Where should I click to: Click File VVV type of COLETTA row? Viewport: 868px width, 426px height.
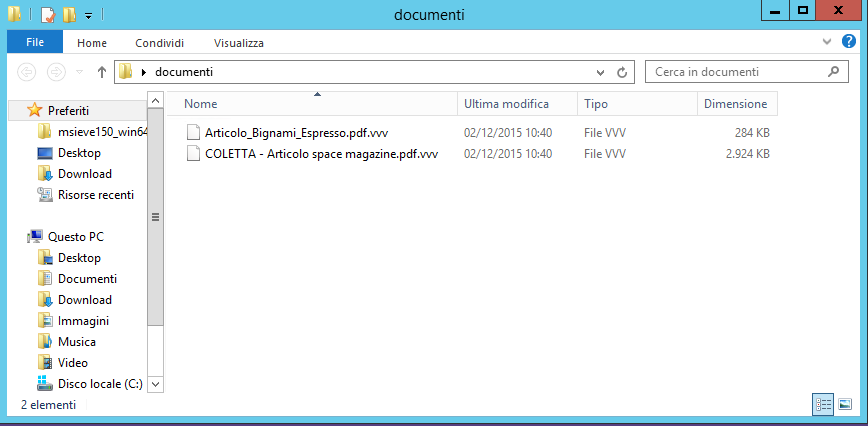[604, 154]
